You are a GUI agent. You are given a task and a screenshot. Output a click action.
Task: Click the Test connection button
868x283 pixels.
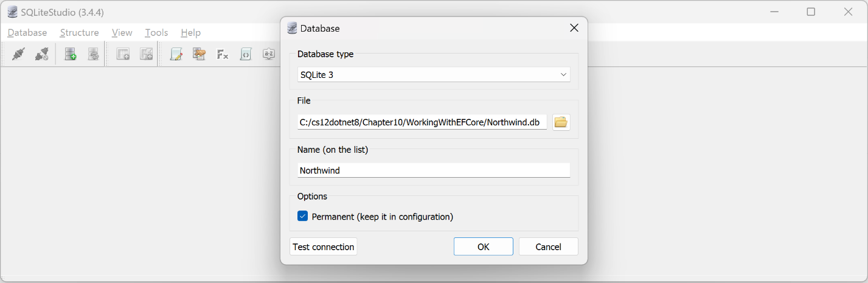324,246
